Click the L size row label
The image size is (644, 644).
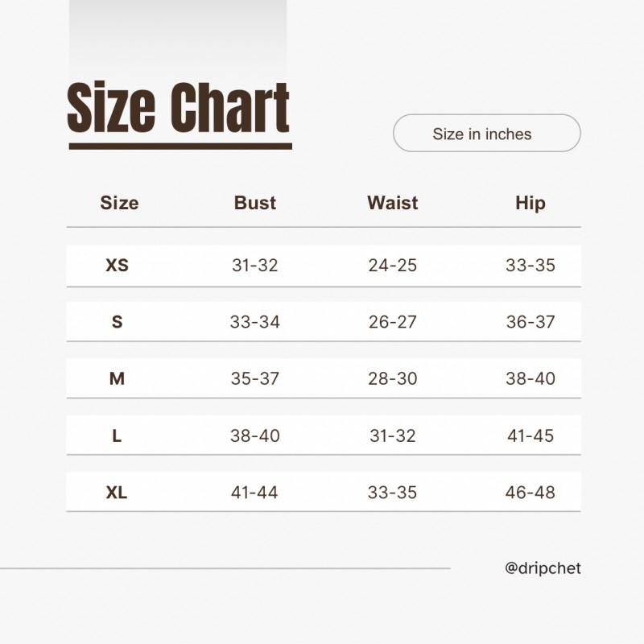click(x=118, y=436)
